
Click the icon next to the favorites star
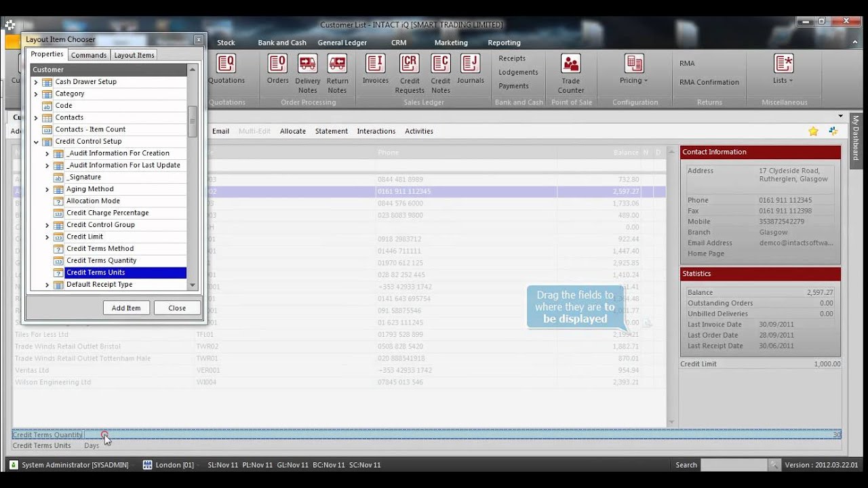833,131
